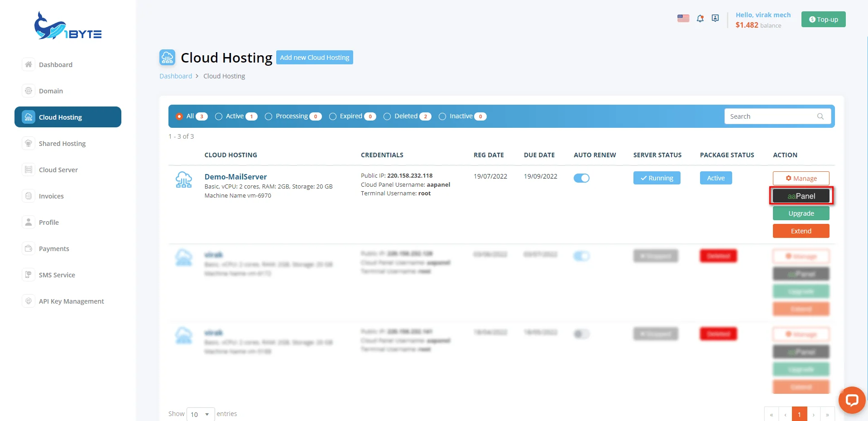
Task: Open aaPanel for Demo-MailServer
Action: (801, 196)
